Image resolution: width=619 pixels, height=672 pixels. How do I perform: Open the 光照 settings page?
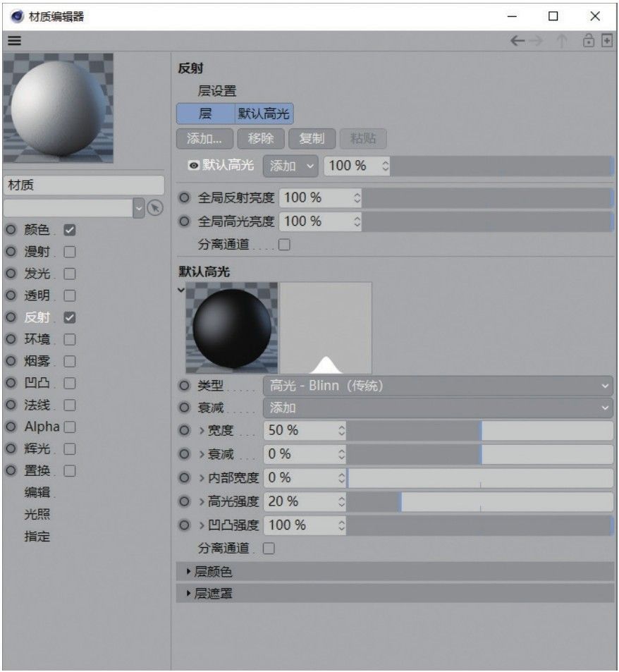37,514
